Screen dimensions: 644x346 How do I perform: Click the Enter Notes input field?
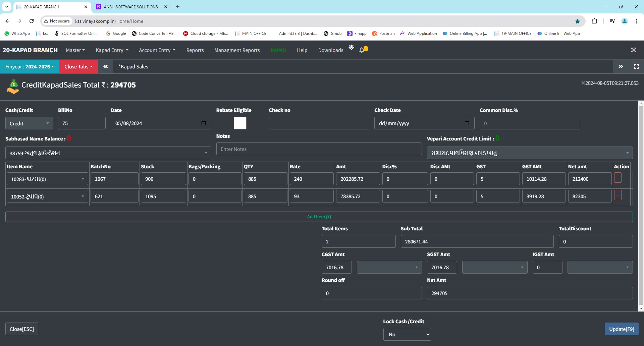point(319,149)
